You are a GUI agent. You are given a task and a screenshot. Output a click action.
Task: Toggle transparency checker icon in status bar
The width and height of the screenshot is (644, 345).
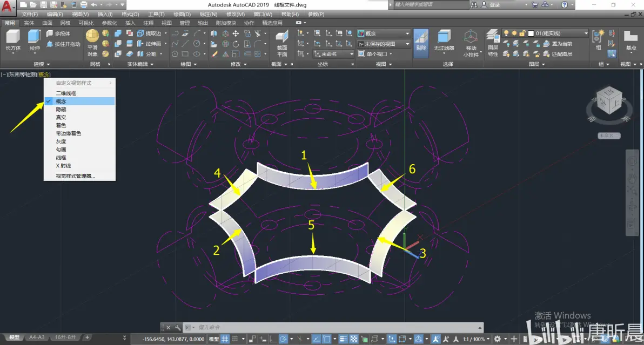[354, 339]
